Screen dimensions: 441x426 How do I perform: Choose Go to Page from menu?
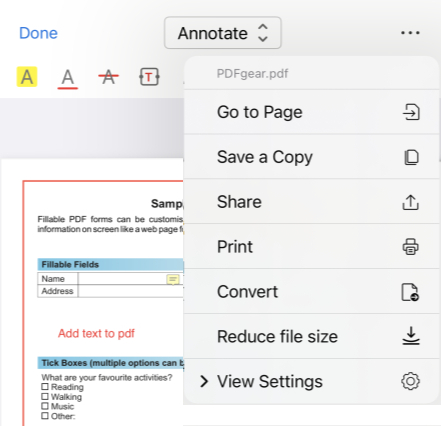[311, 112]
